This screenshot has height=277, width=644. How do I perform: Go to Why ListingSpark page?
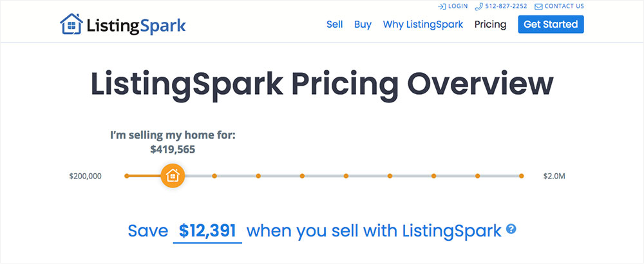coord(423,24)
